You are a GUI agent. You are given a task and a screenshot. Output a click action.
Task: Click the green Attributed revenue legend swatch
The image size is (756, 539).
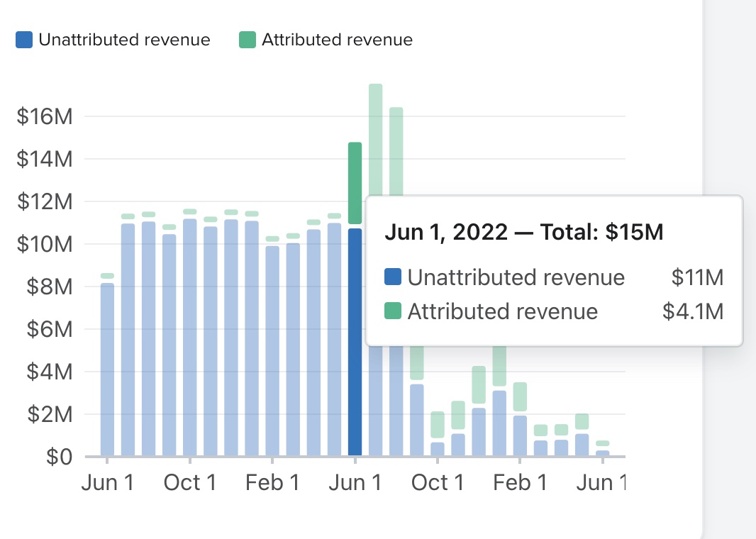click(247, 40)
